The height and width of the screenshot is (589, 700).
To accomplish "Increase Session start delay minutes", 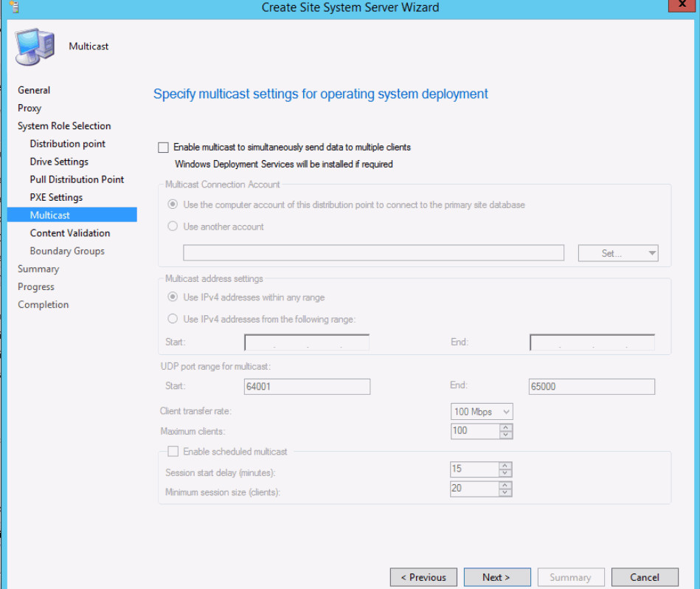I will click(x=505, y=465).
